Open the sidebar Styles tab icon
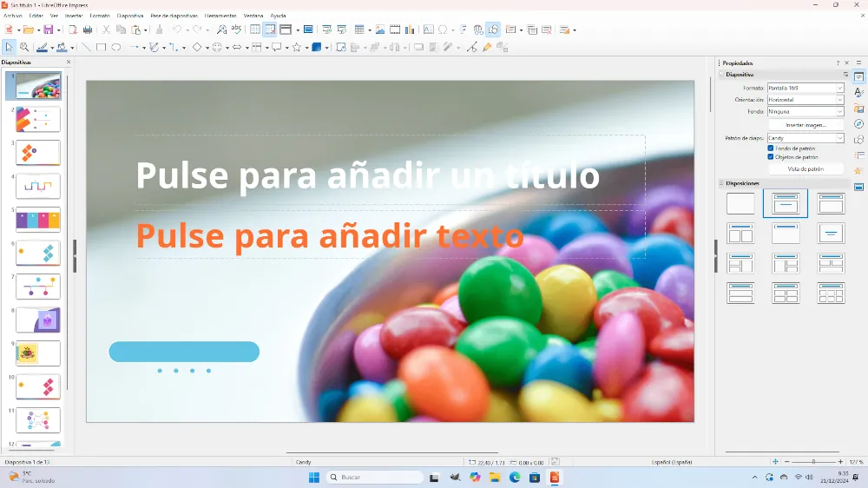 tap(858, 93)
